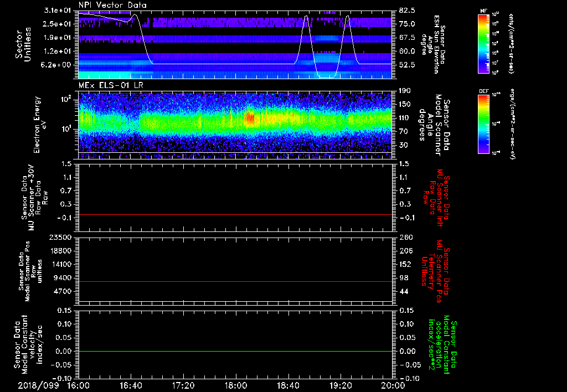The width and height of the screenshot is (567, 392).
Task: Click the '16:00' time axis label
Action: coord(78,385)
